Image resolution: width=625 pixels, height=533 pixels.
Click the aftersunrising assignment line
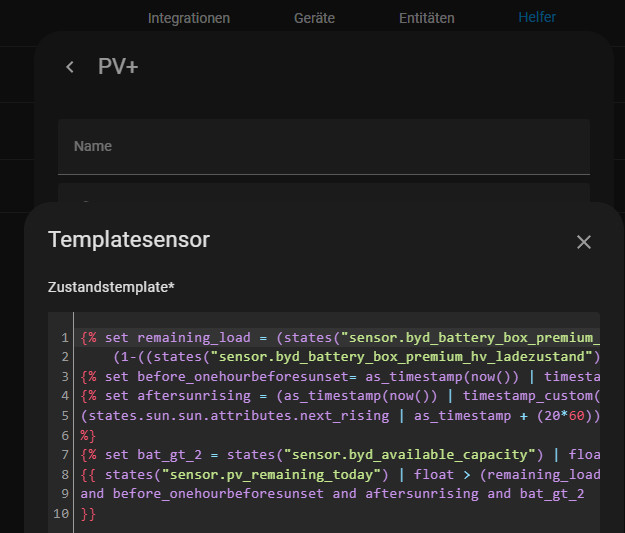coord(340,396)
